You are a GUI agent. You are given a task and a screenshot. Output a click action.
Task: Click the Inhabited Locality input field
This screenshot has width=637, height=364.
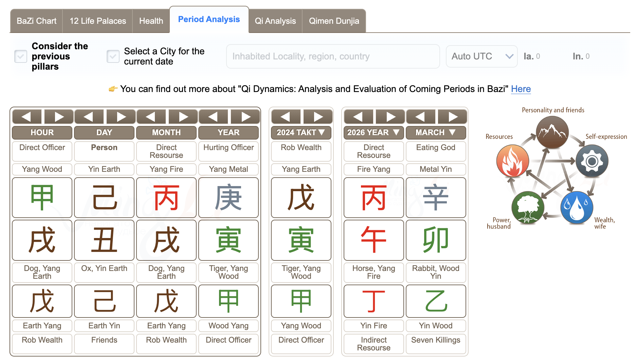pyautogui.click(x=332, y=56)
